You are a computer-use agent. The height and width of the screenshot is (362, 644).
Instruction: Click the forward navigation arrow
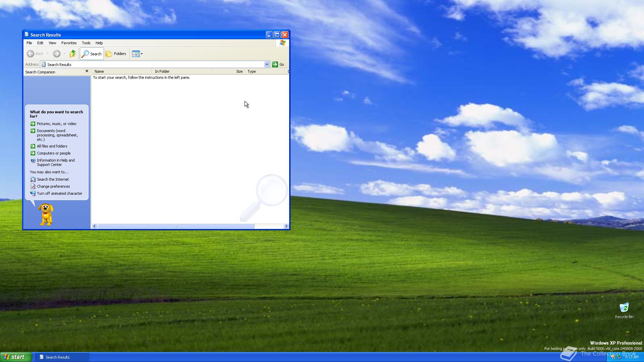(56, 54)
